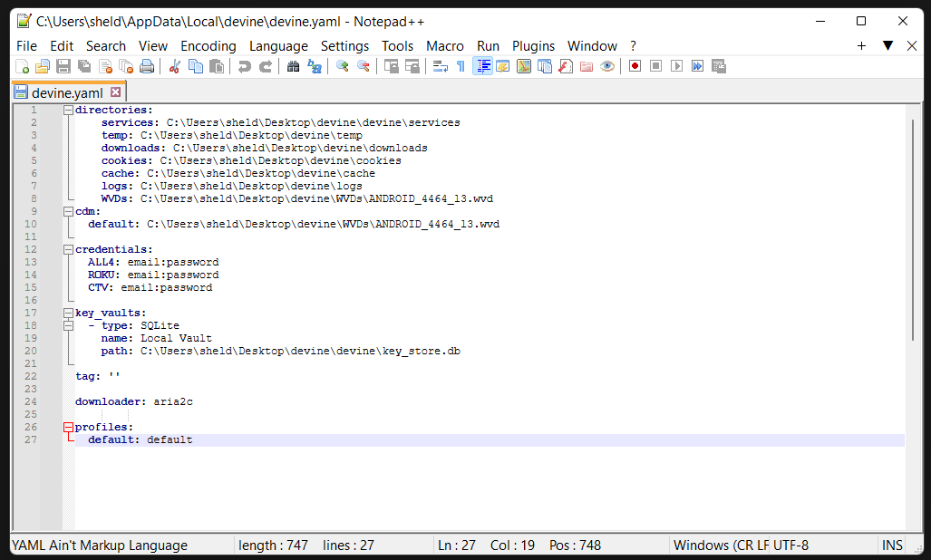Click the 'Ln : 27' status field
This screenshot has height=560, width=931.
point(457,546)
